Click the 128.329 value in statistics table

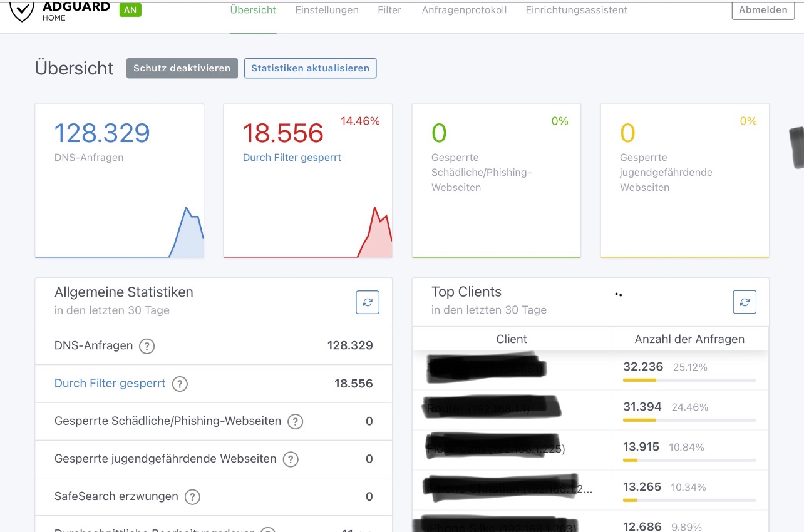coord(350,345)
